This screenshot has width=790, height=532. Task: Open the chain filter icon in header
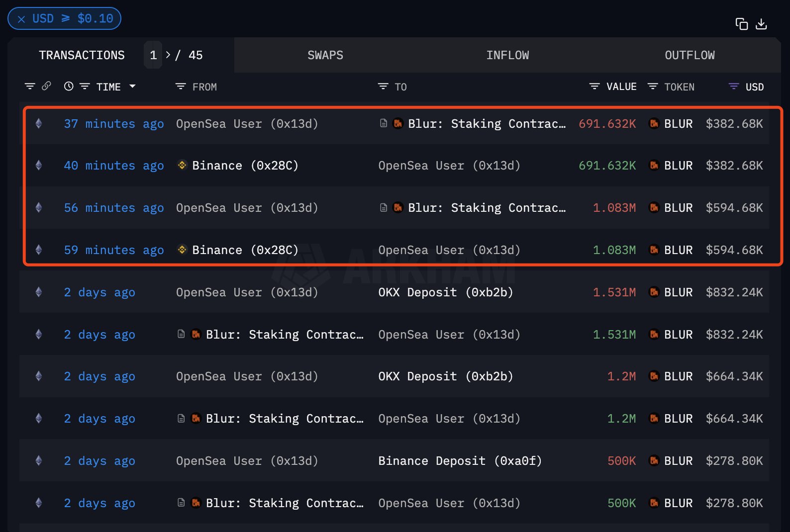30,87
